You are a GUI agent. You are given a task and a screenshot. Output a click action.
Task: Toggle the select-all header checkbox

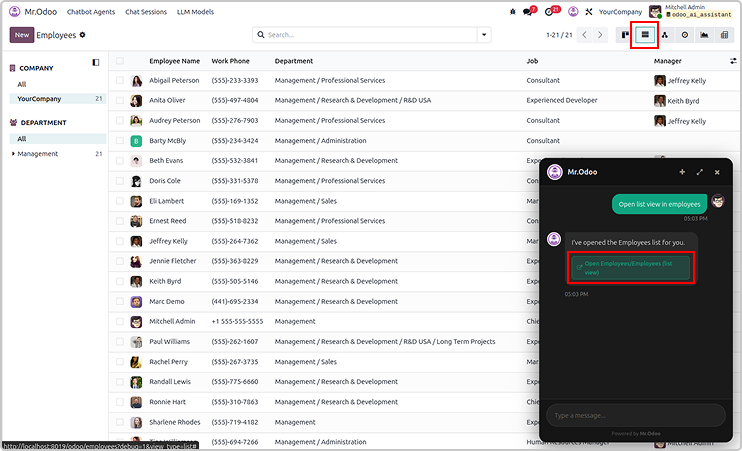[120, 61]
